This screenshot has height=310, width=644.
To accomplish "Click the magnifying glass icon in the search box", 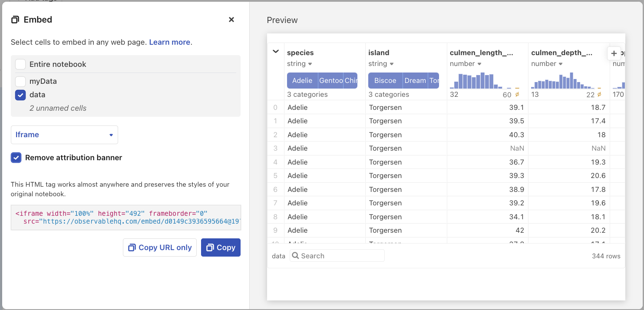I will pyautogui.click(x=295, y=255).
